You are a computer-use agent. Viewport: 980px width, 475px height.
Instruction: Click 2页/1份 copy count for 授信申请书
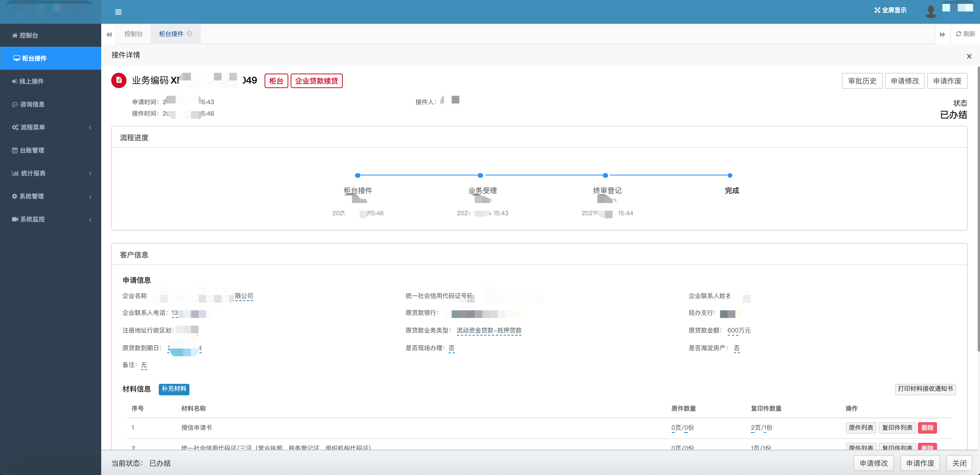click(x=761, y=428)
